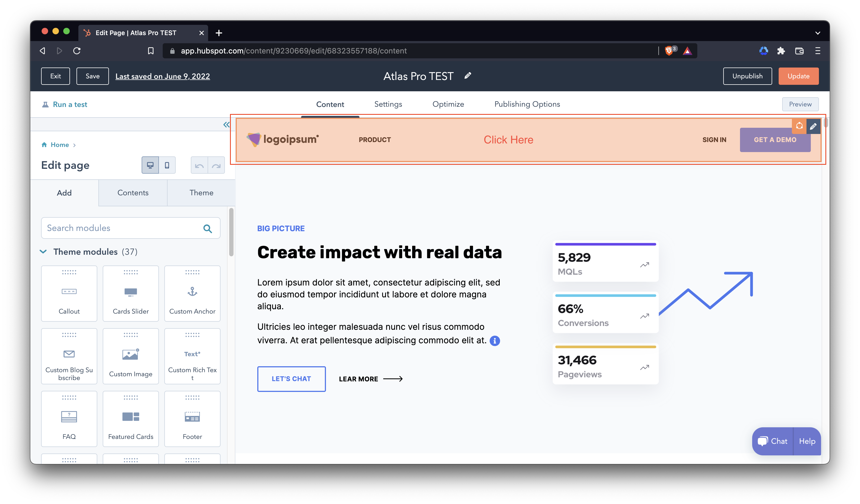The width and height of the screenshot is (860, 504).
Task: Open the Chat widget button
Action: (x=773, y=441)
